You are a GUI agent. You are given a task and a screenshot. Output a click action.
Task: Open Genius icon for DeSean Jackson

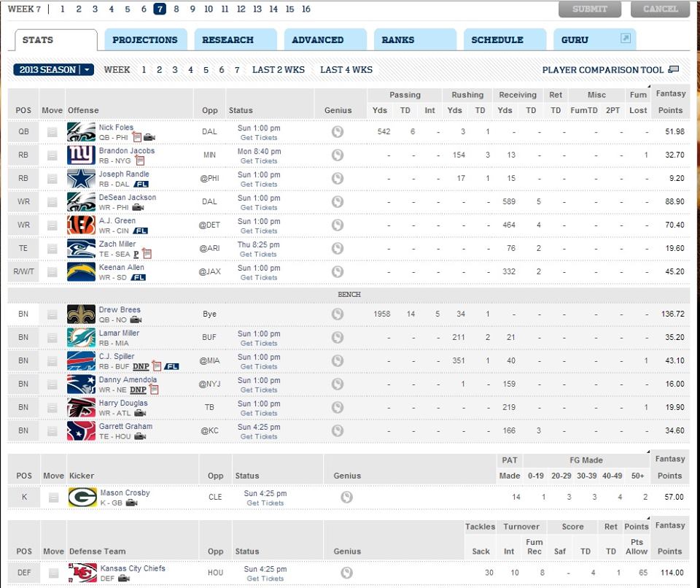pos(338,201)
